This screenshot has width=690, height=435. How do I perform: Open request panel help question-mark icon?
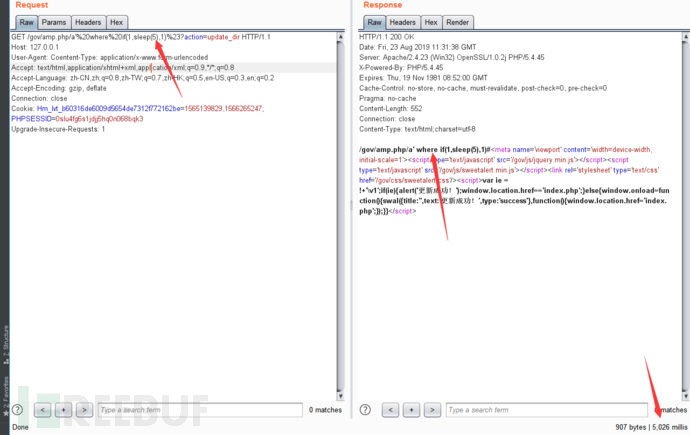click(x=18, y=410)
